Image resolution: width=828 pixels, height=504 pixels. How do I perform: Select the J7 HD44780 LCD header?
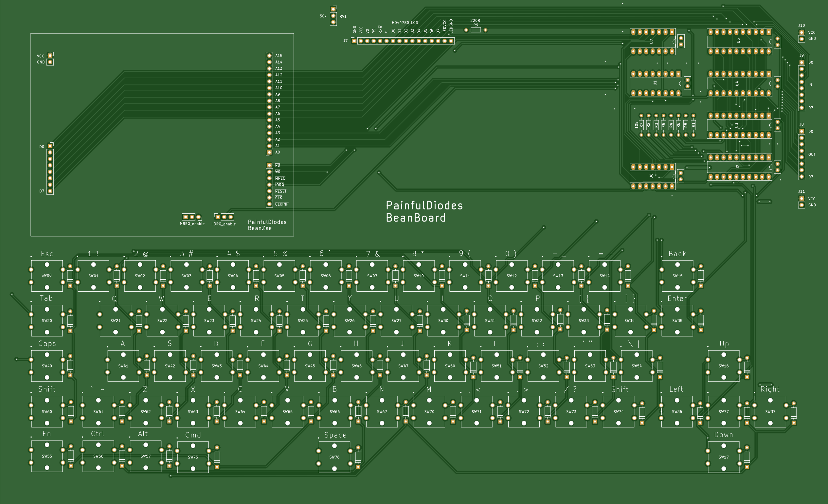pyautogui.click(x=403, y=41)
